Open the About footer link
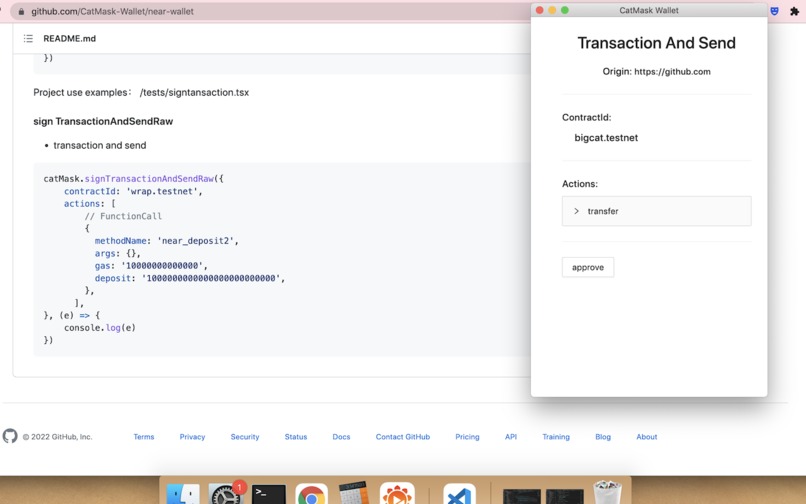The height and width of the screenshot is (504, 806). click(647, 437)
